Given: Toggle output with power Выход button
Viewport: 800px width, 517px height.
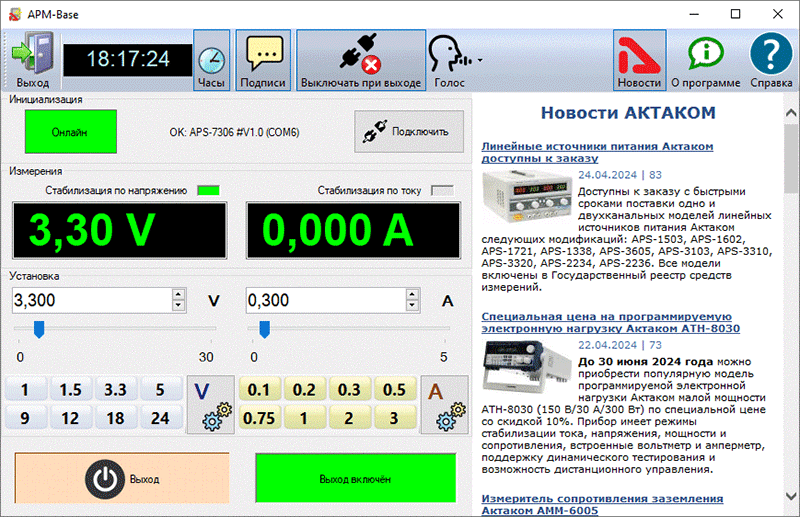Looking at the screenshot, I should [122, 479].
